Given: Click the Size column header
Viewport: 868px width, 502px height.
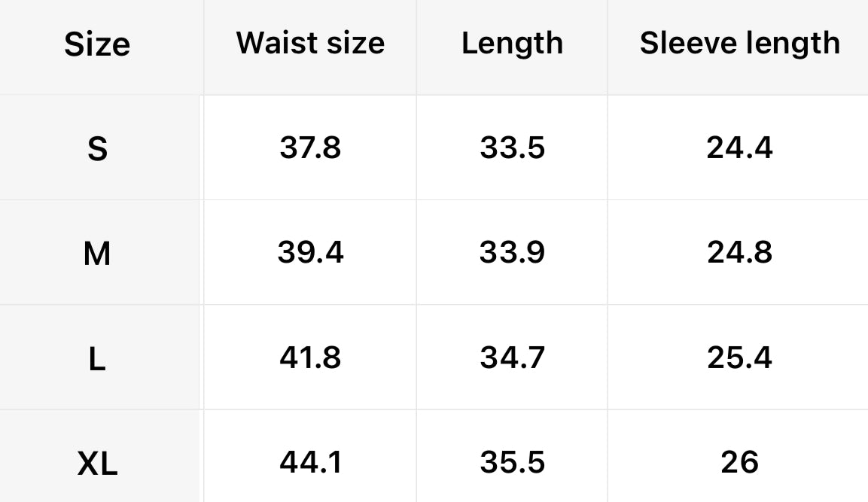Looking at the screenshot, I should 97,44.
